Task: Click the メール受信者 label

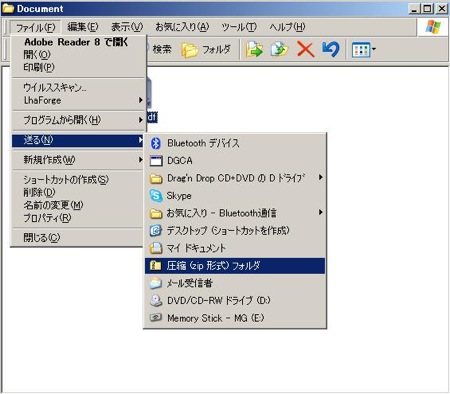Action: pyautogui.click(x=190, y=283)
